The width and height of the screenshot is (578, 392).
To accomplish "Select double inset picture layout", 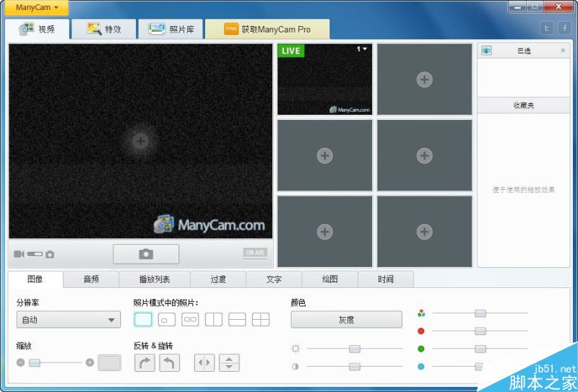I will point(190,319).
